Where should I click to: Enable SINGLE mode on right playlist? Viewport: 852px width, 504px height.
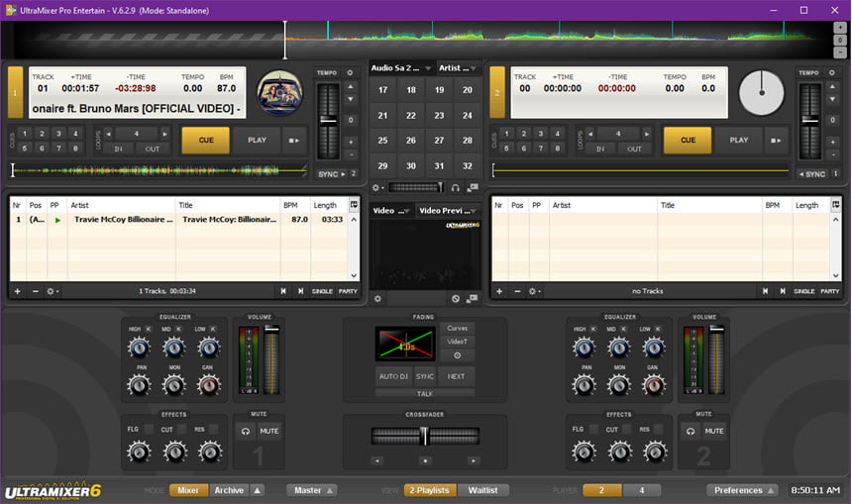point(804,291)
